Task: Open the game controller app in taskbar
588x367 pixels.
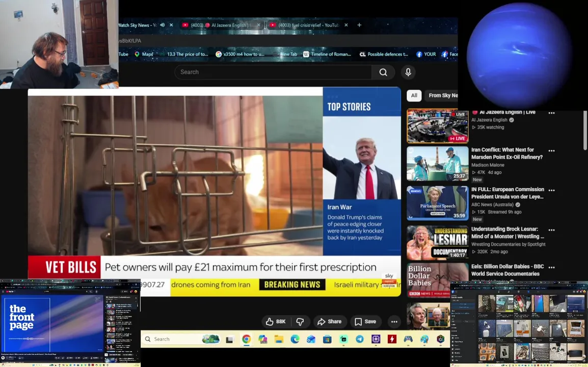Action: [408, 339]
